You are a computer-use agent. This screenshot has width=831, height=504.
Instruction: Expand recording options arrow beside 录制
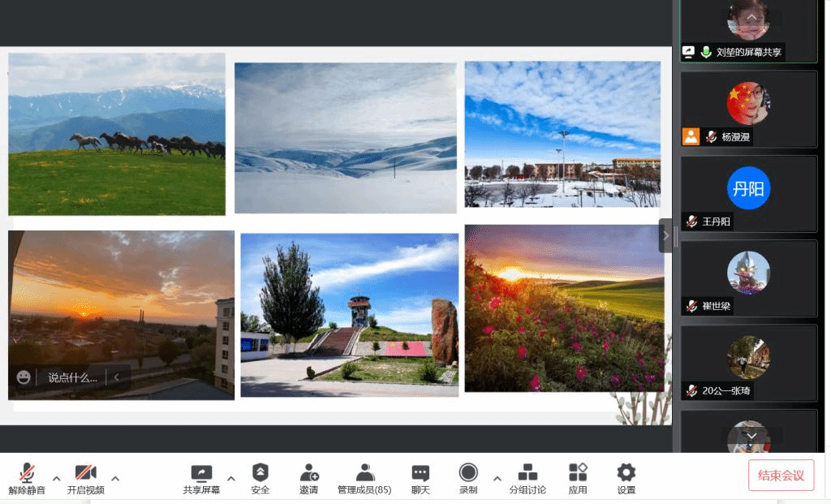[497, 478]
